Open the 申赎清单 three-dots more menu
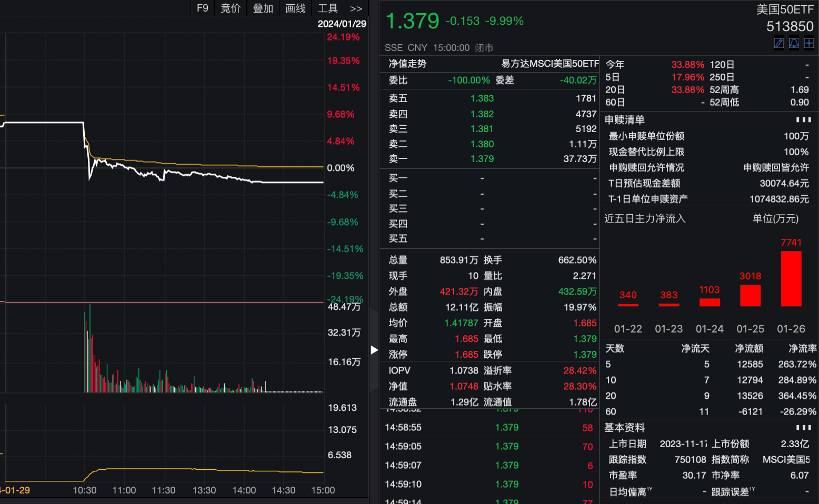Viewport: 819px width, 504px height. tap(803, 120)
